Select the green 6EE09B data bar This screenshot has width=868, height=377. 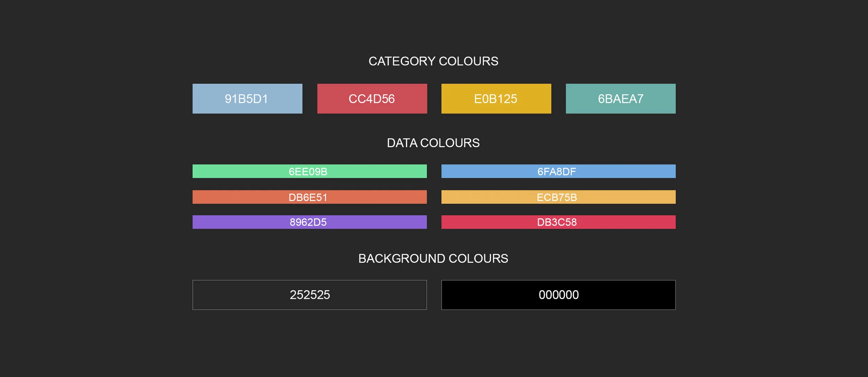310,171
